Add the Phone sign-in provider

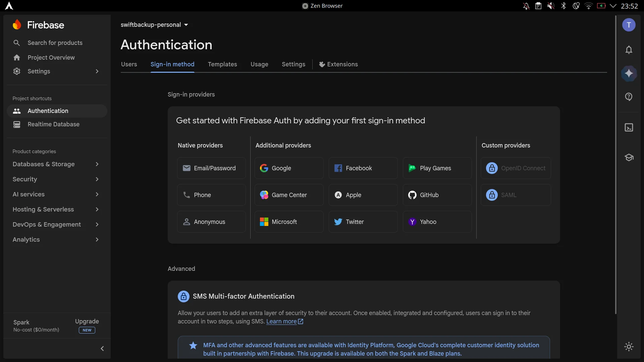tap(211, 195)
